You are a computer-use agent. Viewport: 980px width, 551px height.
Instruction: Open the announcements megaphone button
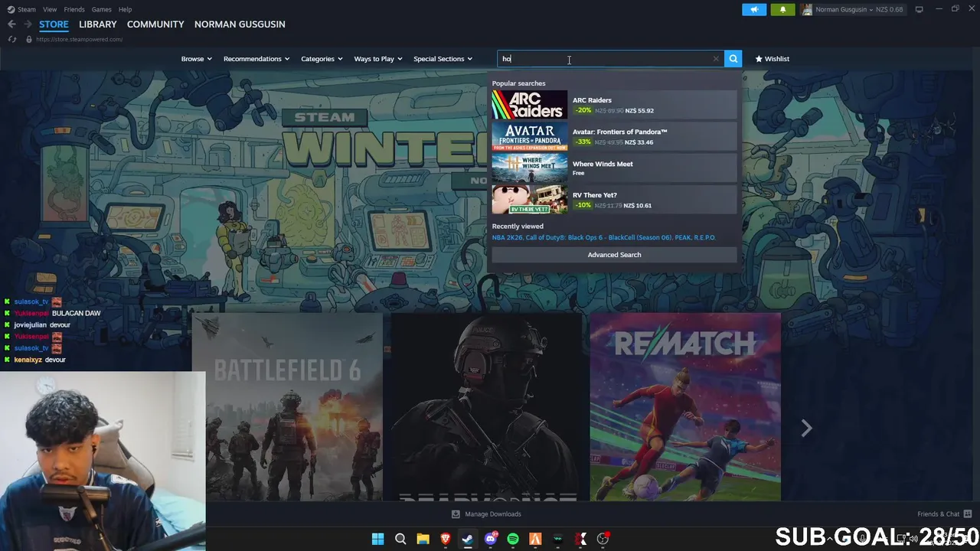coord(754,9)
